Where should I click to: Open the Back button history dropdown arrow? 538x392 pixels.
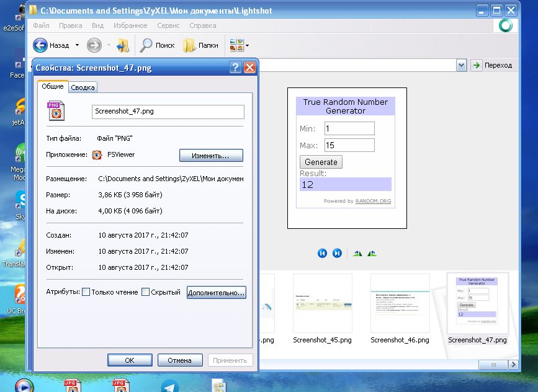pyautogui.click(x=77, y=45)
